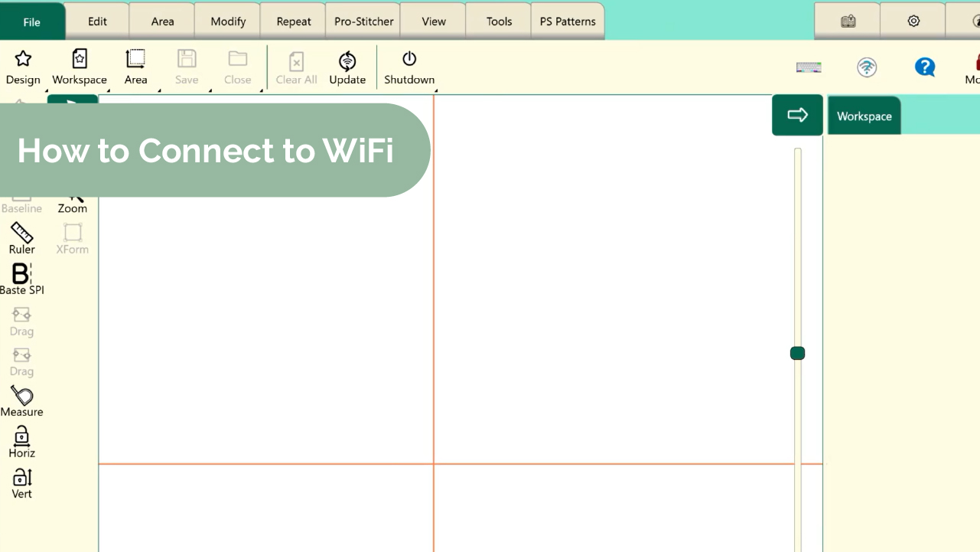Collapse side panel with arrow button
980x552 pixels.
[x=797, y=115]
